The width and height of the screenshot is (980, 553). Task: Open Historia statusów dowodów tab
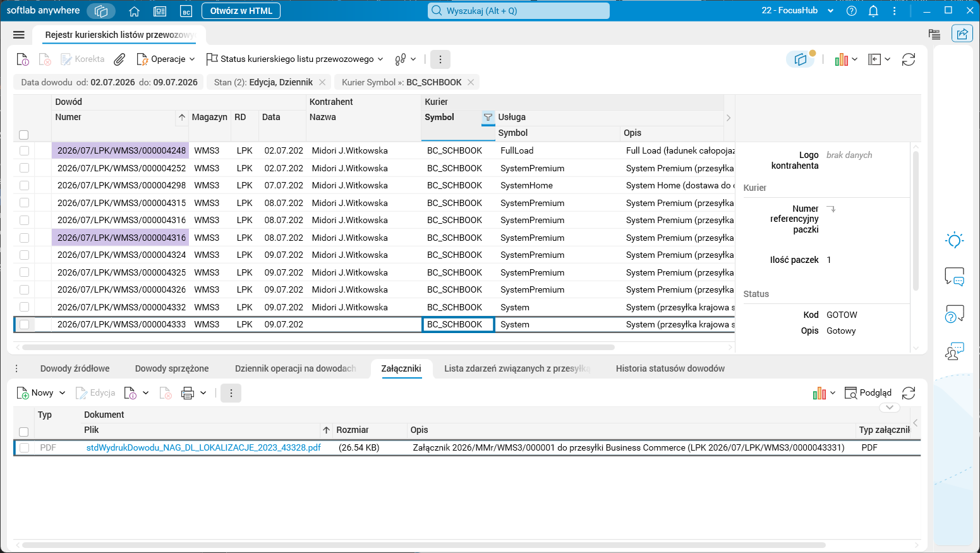coord(670,368)
